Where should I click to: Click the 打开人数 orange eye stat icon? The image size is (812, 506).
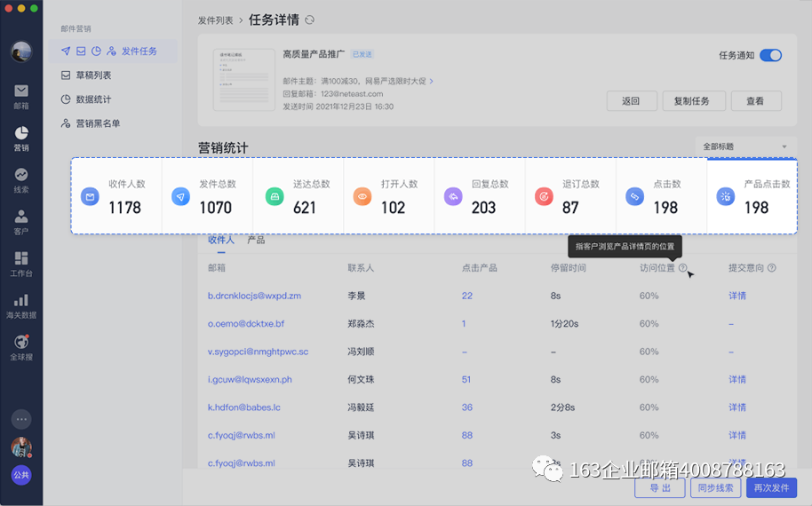point(362,196)
